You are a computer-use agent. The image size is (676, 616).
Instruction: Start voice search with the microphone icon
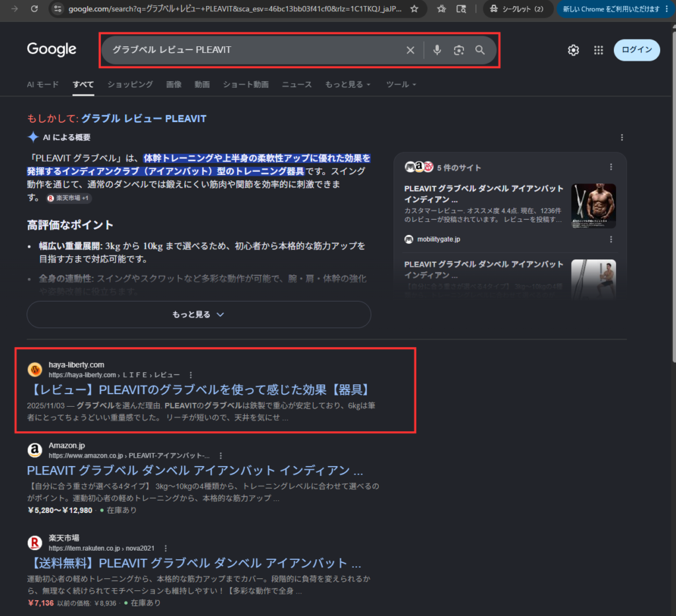click(437, 50)
